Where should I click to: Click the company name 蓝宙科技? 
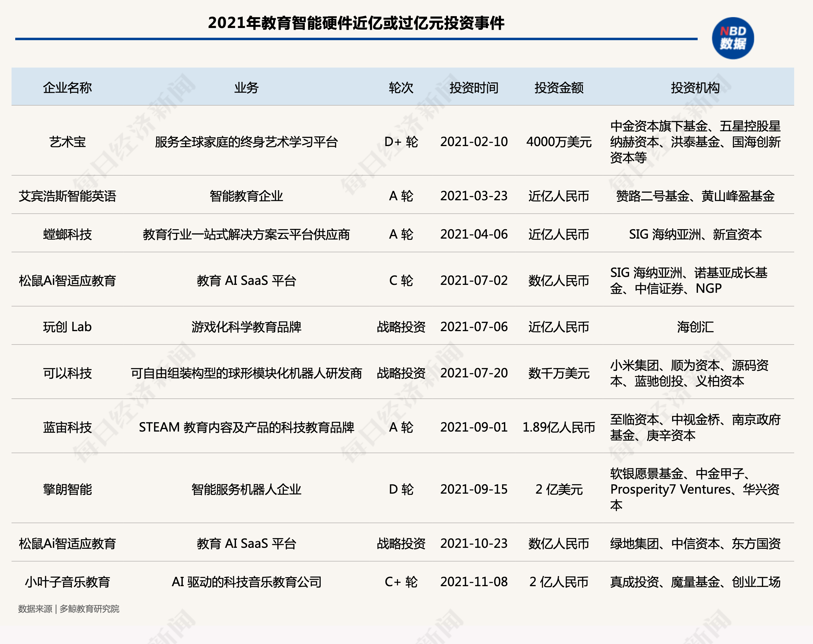point(67,428)
